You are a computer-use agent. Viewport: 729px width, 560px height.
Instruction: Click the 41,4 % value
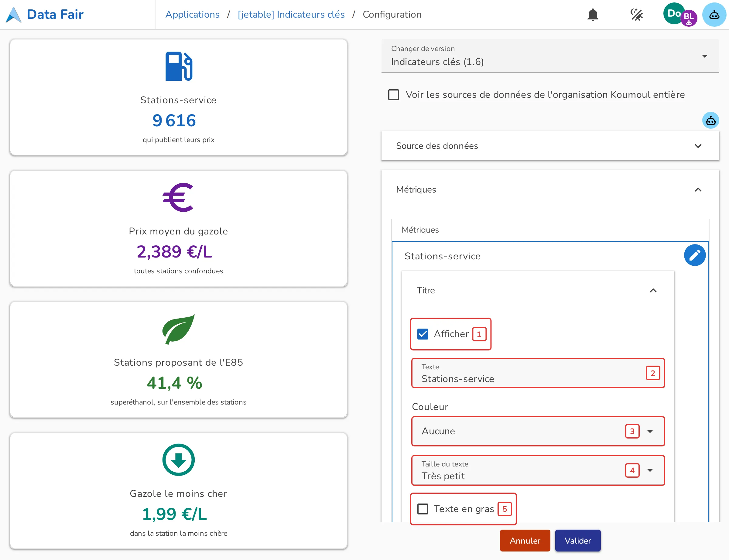pos(174,383)
